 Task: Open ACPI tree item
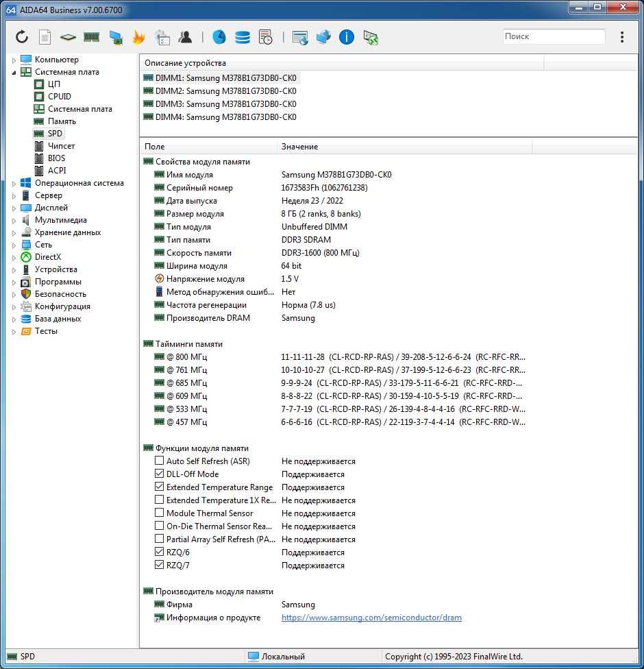point(57,171)
